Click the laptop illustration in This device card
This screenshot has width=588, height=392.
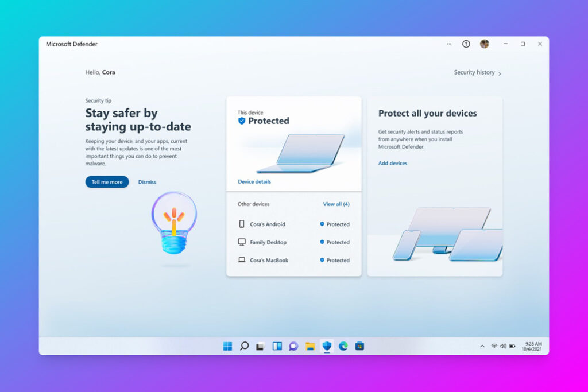click(301, 153)
